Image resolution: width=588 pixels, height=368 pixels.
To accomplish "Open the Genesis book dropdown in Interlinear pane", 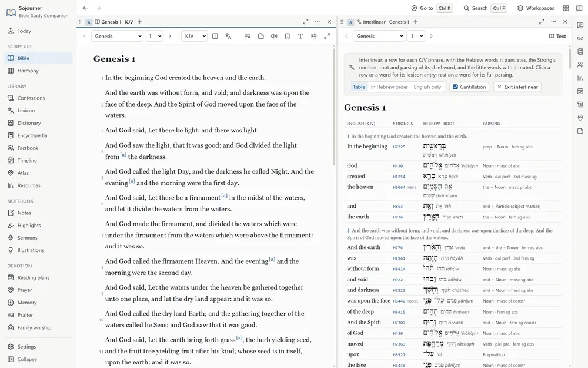I will [379, 36].
